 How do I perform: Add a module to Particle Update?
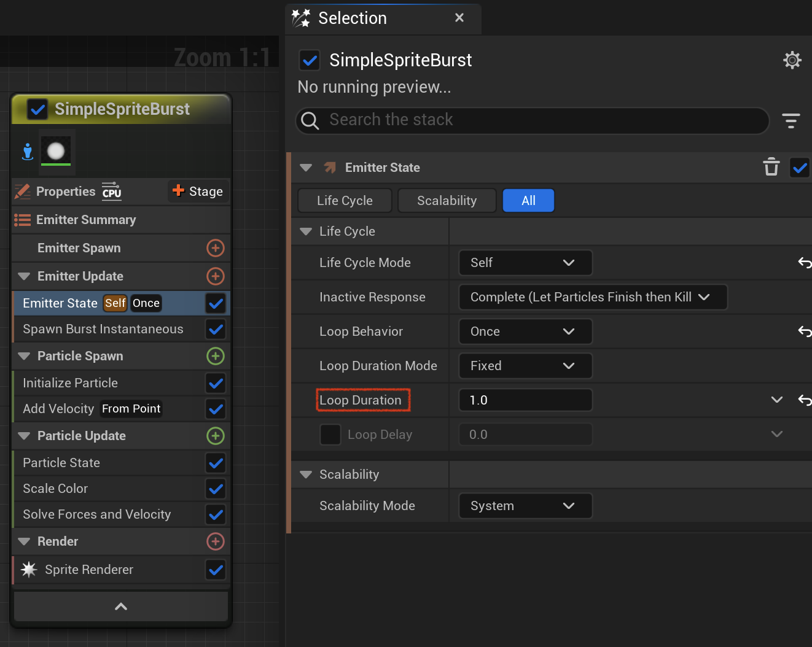(x=215, y=436)
